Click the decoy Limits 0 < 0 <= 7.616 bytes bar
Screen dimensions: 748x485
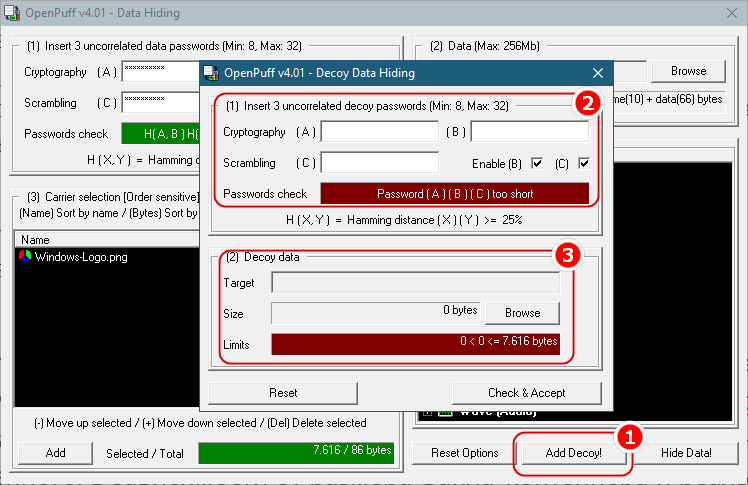(416, 344)
